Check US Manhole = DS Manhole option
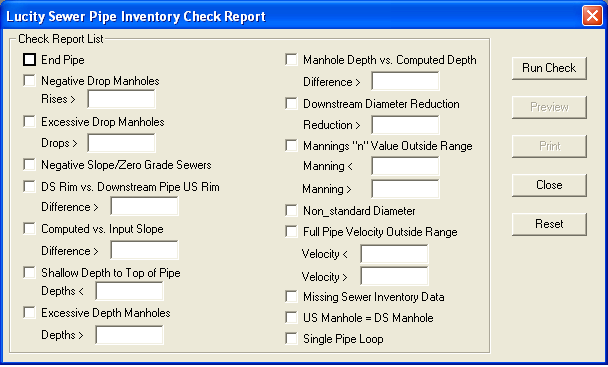The width and height of the screenshot is (608, 367). (291, 317)
